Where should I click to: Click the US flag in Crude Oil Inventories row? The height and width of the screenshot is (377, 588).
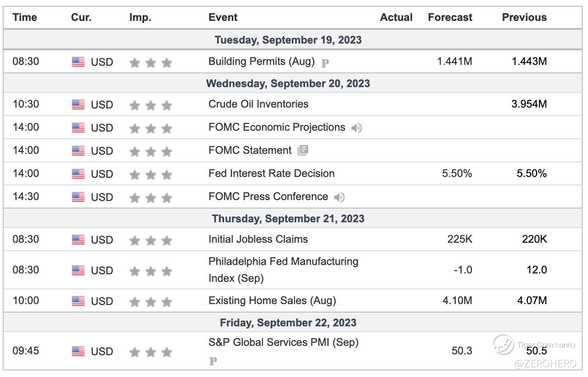(78, 105)
